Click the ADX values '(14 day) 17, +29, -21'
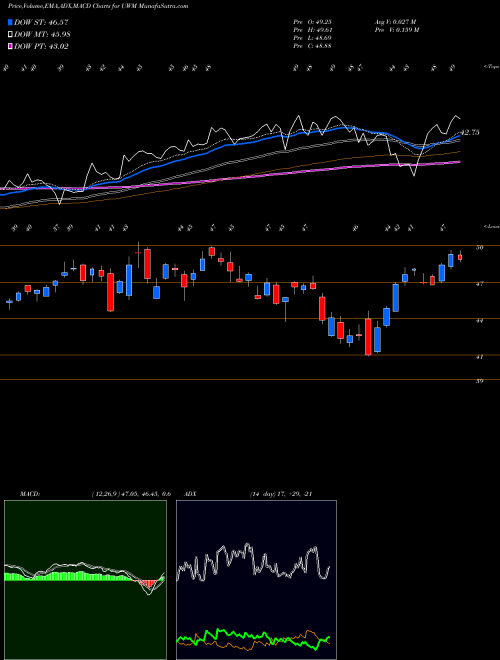This screenshot has width=500, height=660. (x=281, y=494)
